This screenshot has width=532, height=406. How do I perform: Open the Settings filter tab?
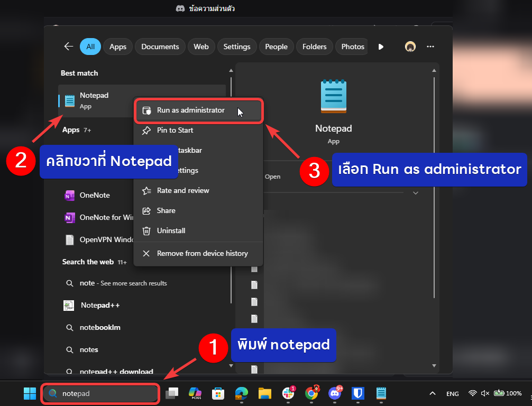point(237,47)
